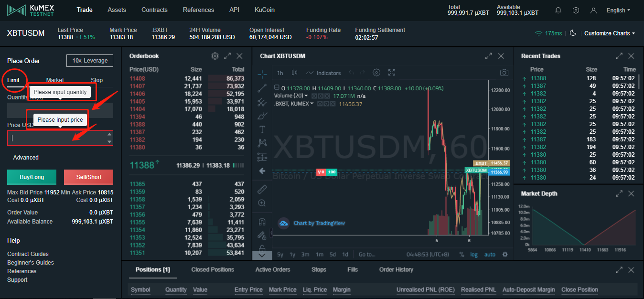This screenshot has width=644, height=299.
Task: Open chart scale settings gear at bottom
Action: click(x=505, y=255)
